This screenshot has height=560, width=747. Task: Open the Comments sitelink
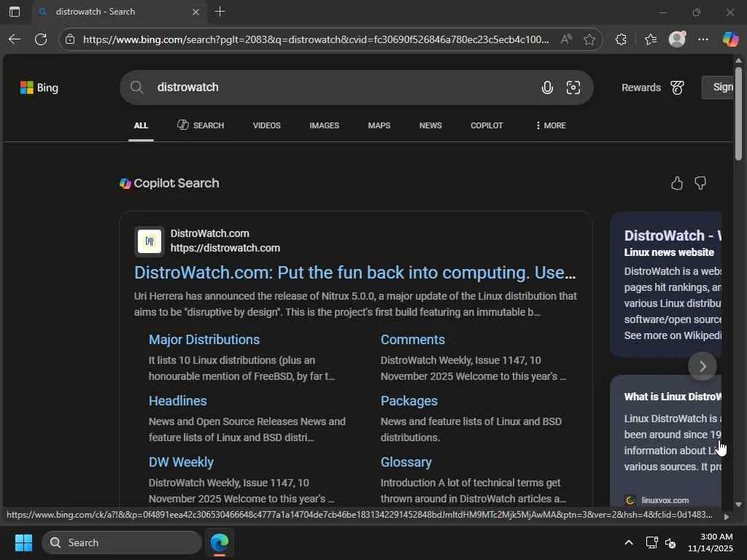pos(413,340)
